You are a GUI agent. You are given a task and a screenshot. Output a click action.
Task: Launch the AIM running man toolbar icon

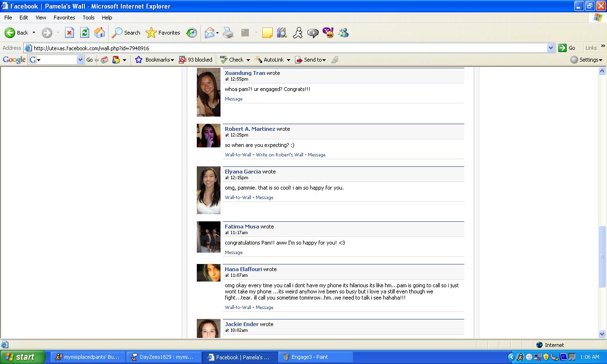297,33
